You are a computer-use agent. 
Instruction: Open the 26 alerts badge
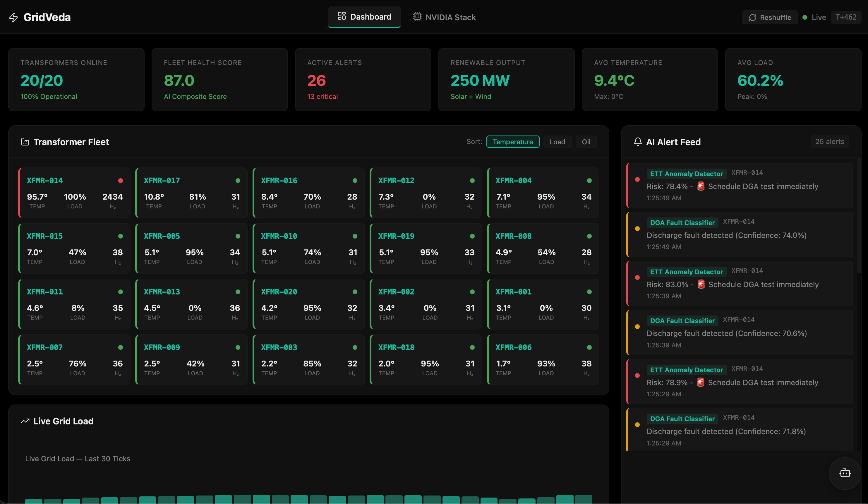click(x=829, y=142)
